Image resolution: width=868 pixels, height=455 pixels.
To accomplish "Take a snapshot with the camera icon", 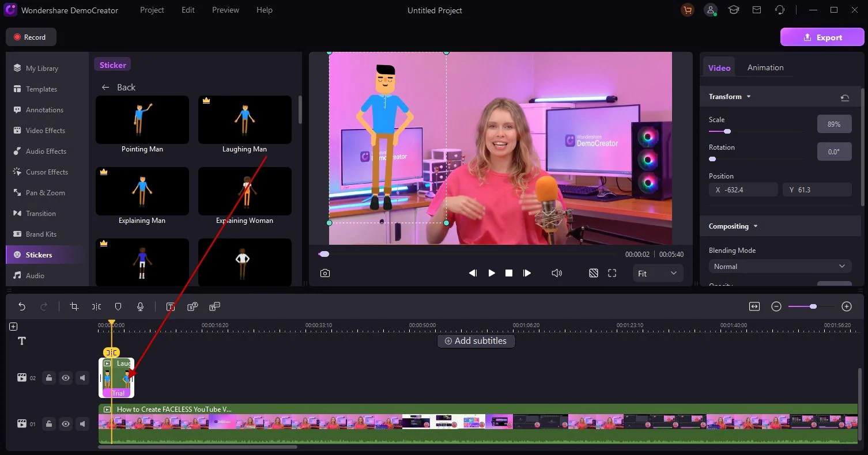I will (x=325, y=273).
